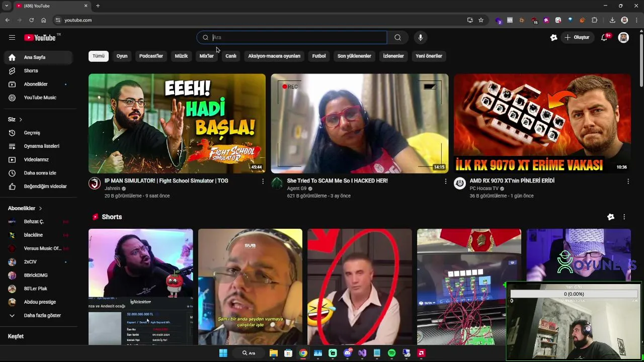Close the YouTube browser tab

(x=86, y=6)
